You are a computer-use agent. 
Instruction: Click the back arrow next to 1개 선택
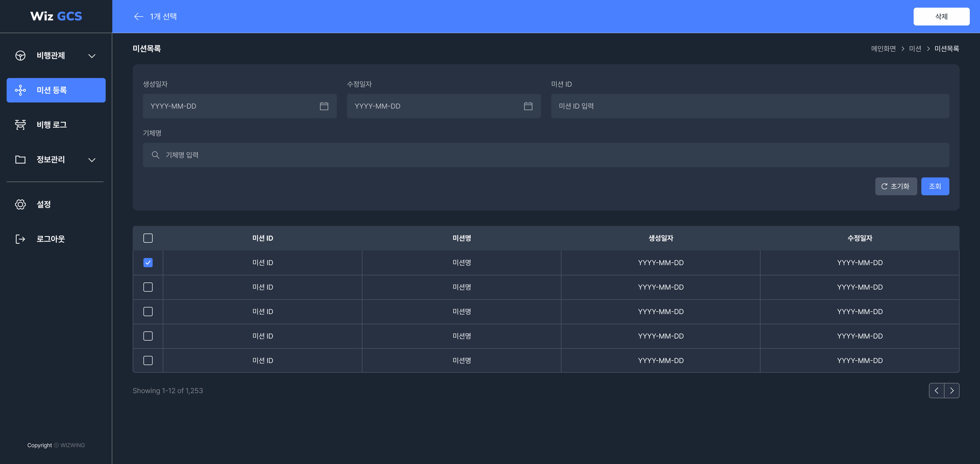tap(138, 16)
